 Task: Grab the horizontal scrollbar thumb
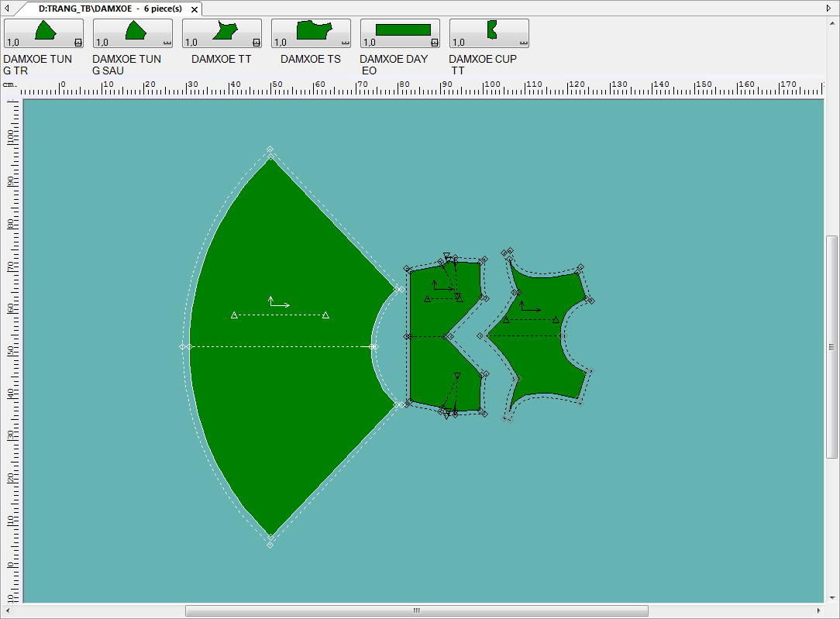click(x=416, y=610)
